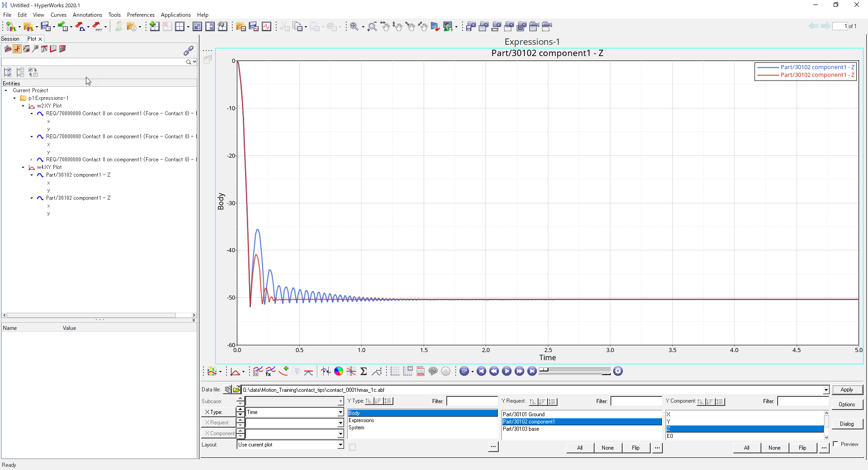Click the Apply button
The width and height of the screenshot is (868, 470).
click(847, 390)
